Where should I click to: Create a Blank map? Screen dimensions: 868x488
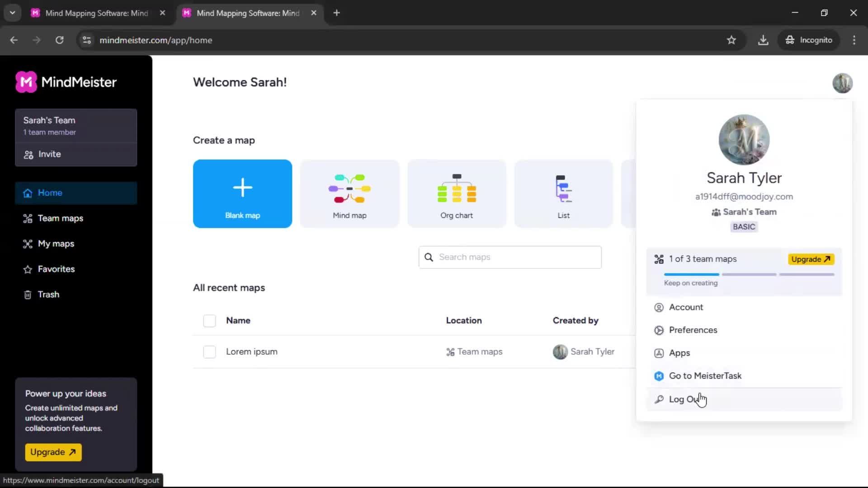[242, 193]
